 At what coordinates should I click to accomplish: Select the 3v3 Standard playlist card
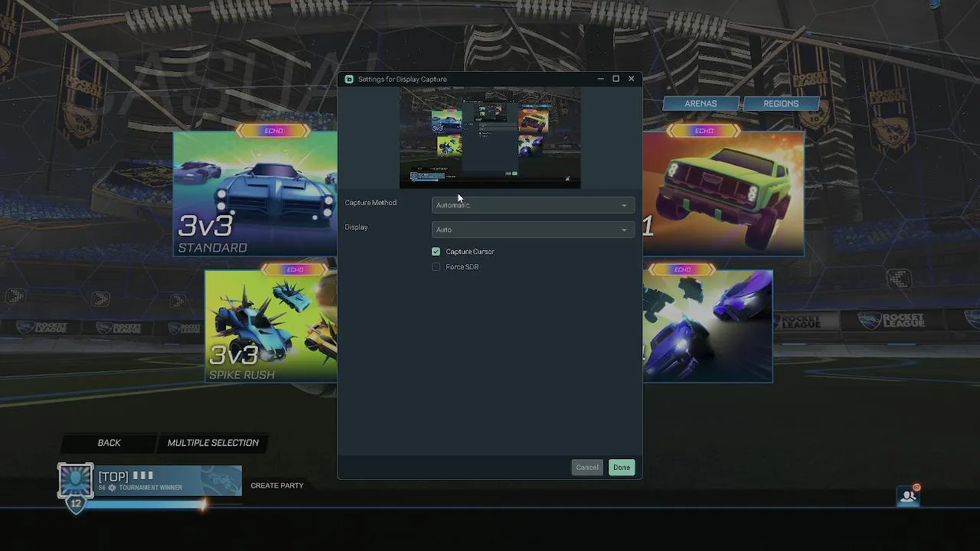click(255, 194)
